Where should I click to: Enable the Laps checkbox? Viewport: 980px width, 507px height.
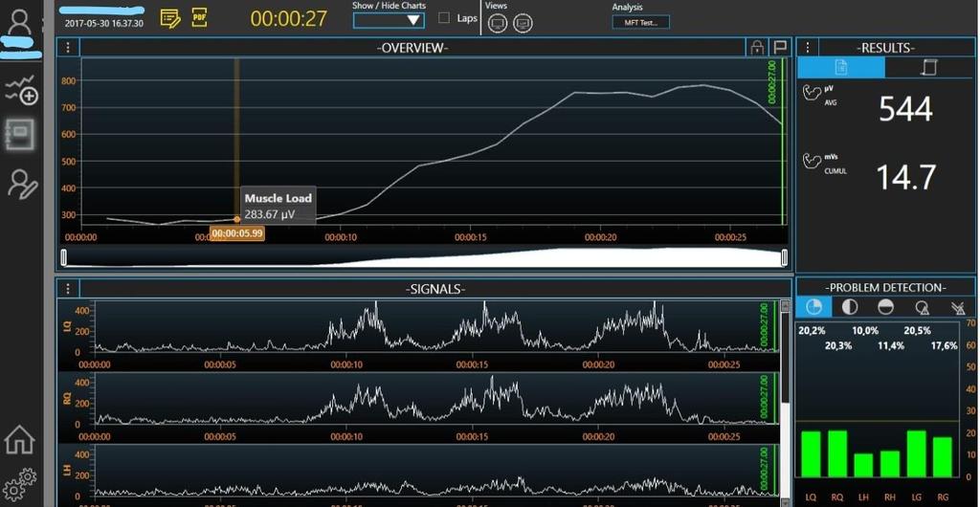pos(444,18)
